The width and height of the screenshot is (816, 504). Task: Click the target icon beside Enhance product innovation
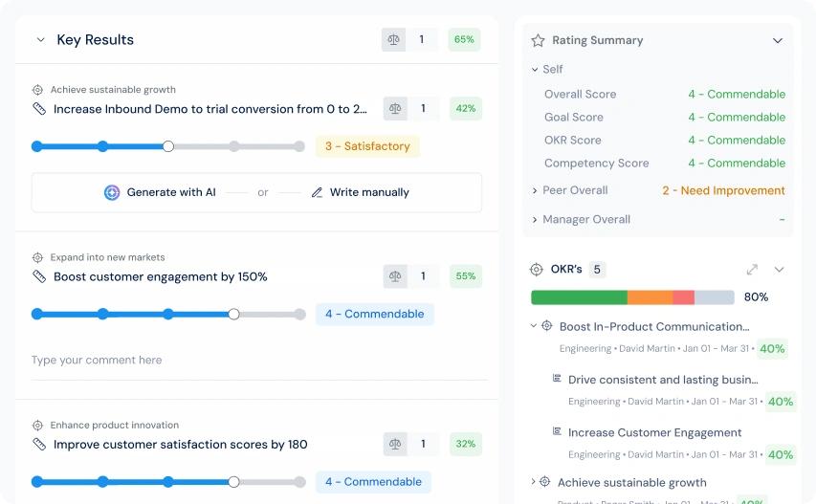37,426
